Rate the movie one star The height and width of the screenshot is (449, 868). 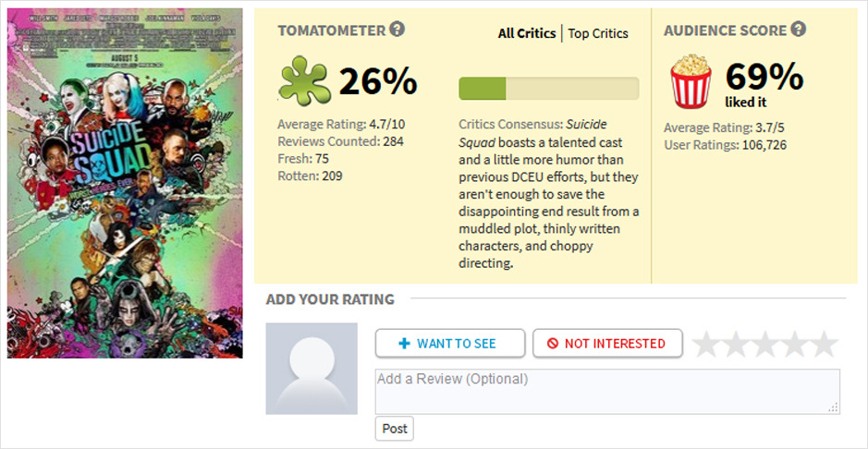(x=706, y=344)
